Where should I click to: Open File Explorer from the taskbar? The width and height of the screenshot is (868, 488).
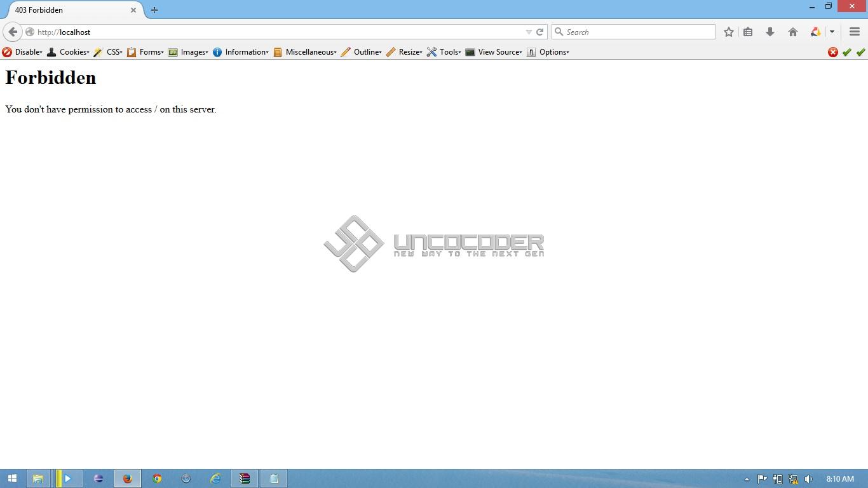pos(38,478)
